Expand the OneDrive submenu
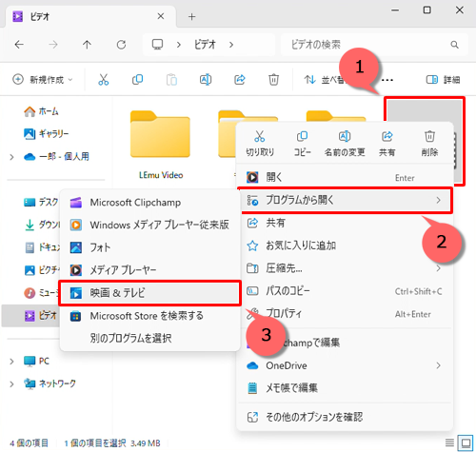476x452 pixels. pyautogui.click(x=438, y=365)
